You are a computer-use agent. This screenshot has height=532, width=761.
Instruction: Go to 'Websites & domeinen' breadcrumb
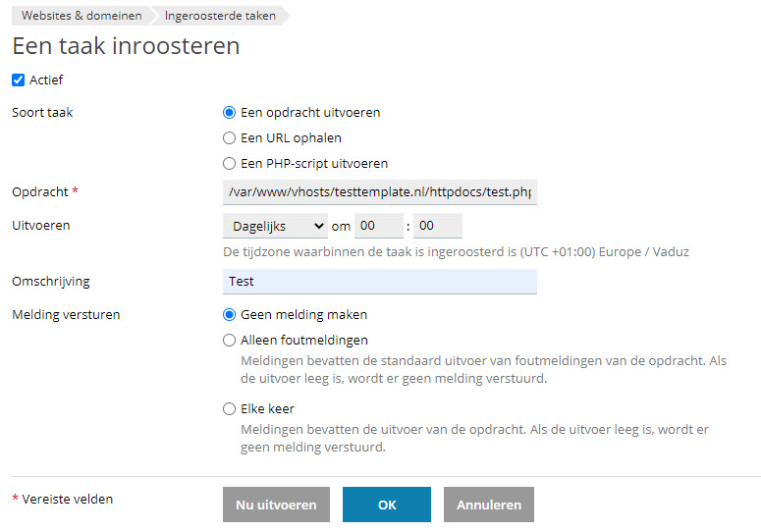click(x=82, y=16)
